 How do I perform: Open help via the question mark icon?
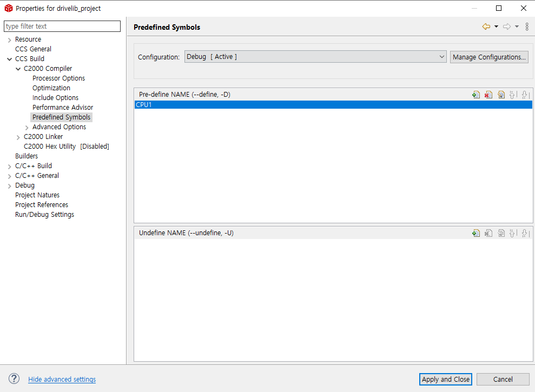coord(14,378)
